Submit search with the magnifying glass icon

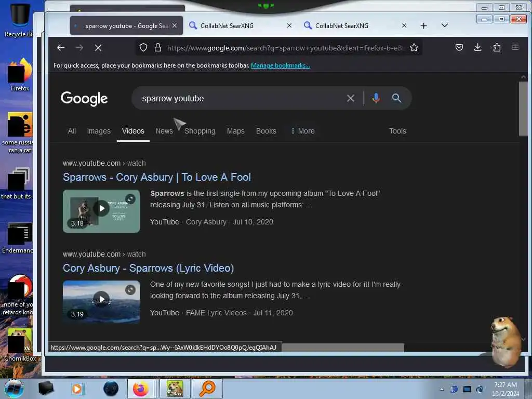[x=396, y=98]
